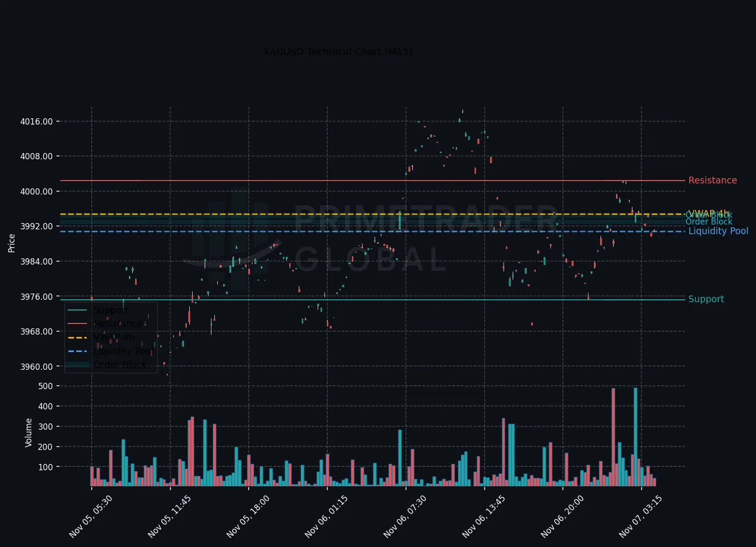
Task: Click the Support line sample in the legend
Action: point(77,310)
